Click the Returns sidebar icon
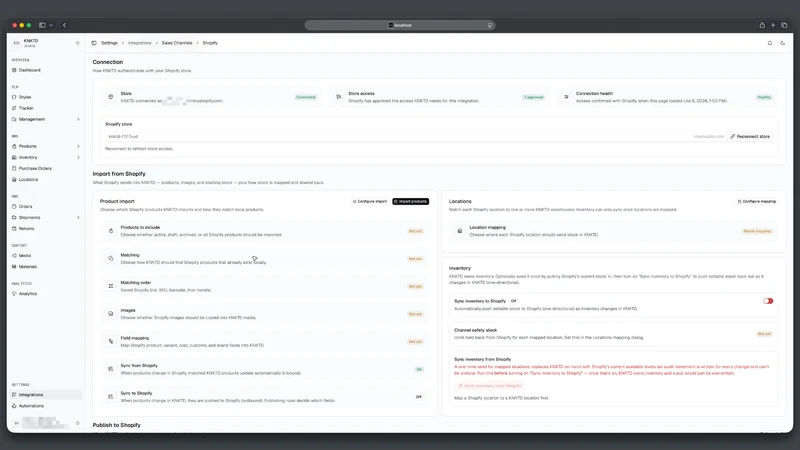Screen dimensions: 800x450 click(x=14, y=229)
